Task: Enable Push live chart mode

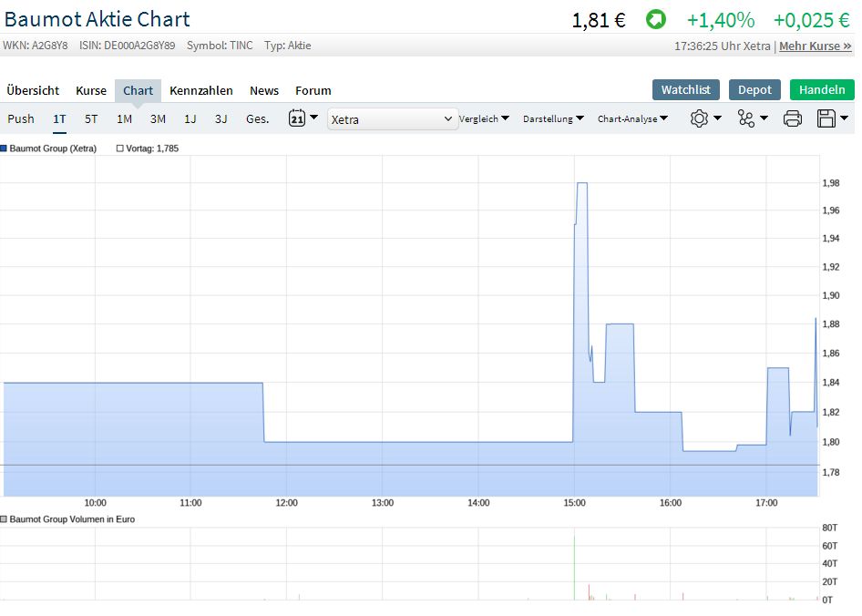Action: 21,118
